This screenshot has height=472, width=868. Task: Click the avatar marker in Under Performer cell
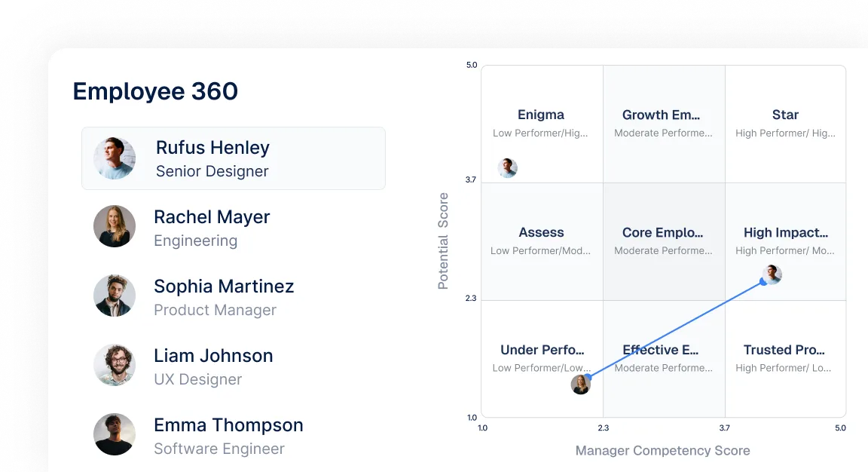(x=581, y=385)
